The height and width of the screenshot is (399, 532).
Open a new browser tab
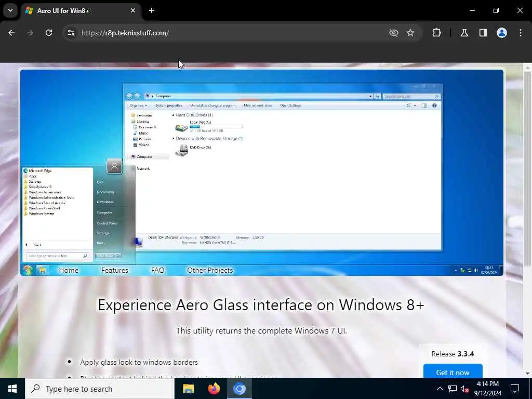point(152,10)
